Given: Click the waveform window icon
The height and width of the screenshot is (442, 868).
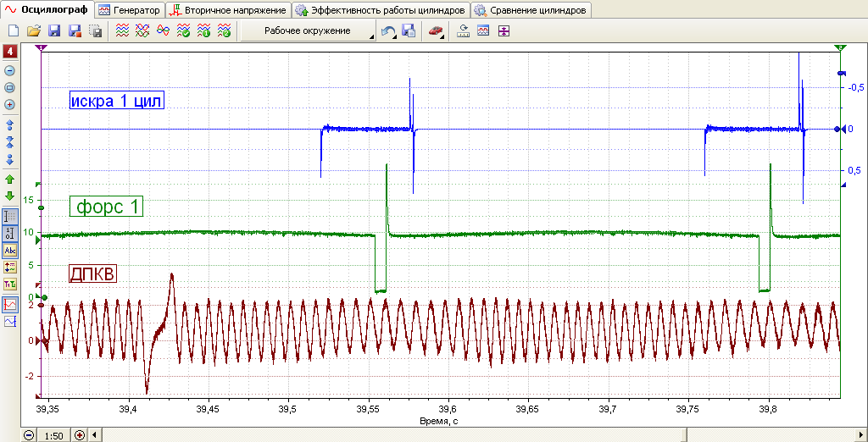Looking at the screenshot, I should (x=482, y=31).
